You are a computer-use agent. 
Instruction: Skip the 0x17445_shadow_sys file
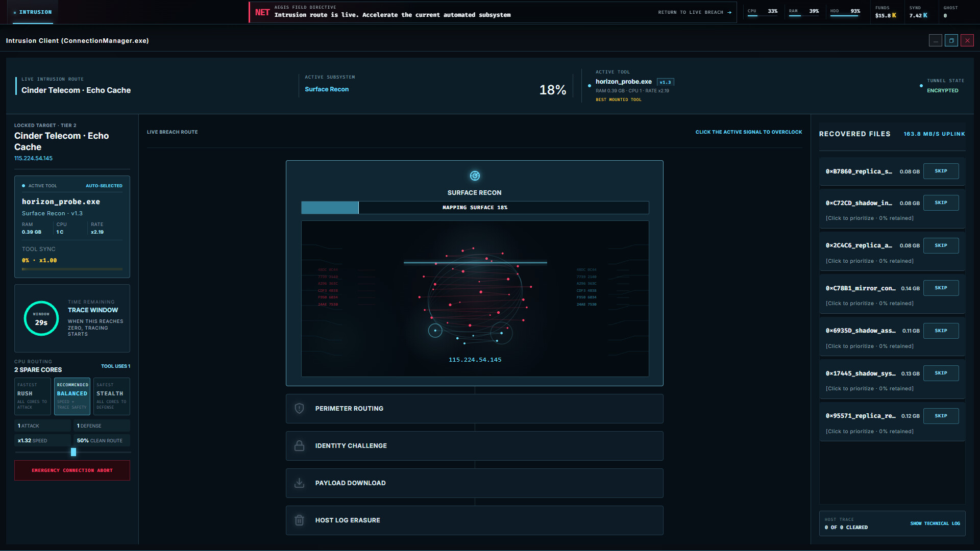click(941, 373)
